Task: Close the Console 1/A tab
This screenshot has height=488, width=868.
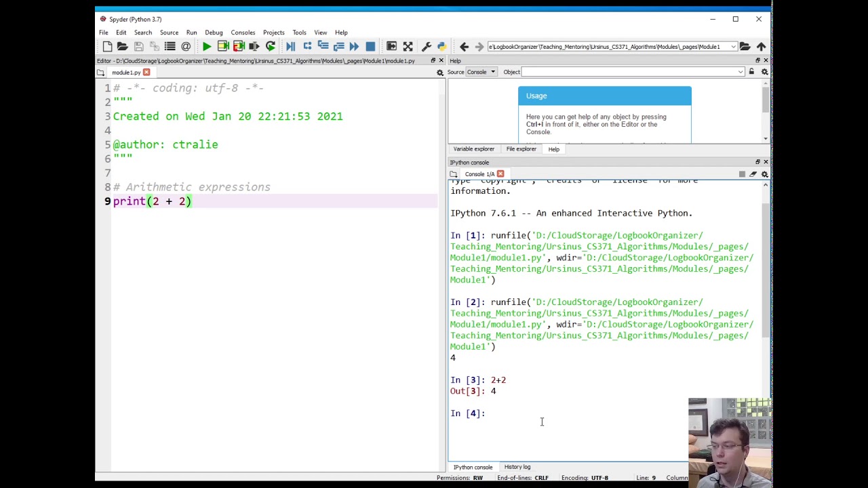Action: (x=500, y=174)
